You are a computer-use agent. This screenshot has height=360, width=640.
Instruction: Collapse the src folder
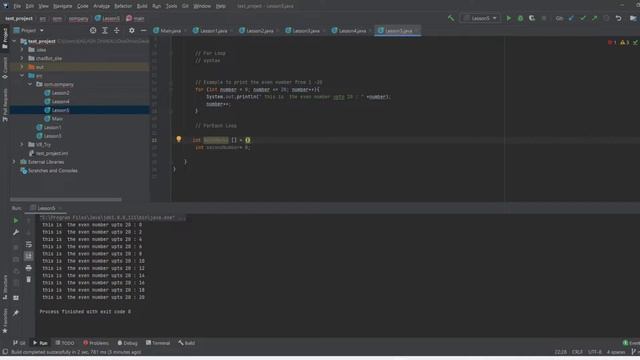22,76
